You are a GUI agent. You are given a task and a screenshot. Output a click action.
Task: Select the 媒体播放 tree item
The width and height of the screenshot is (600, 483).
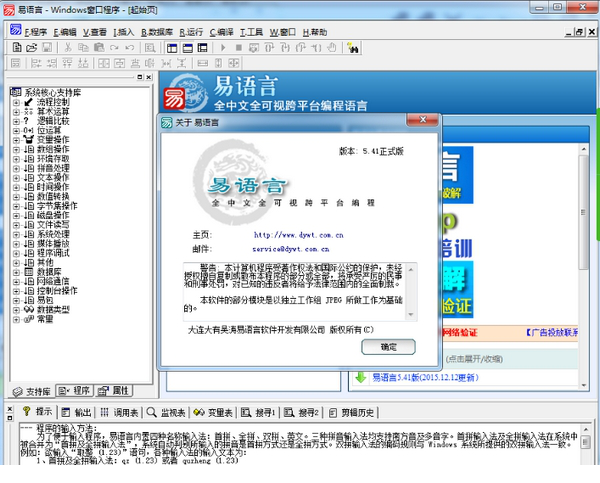[x=53, y=244]
